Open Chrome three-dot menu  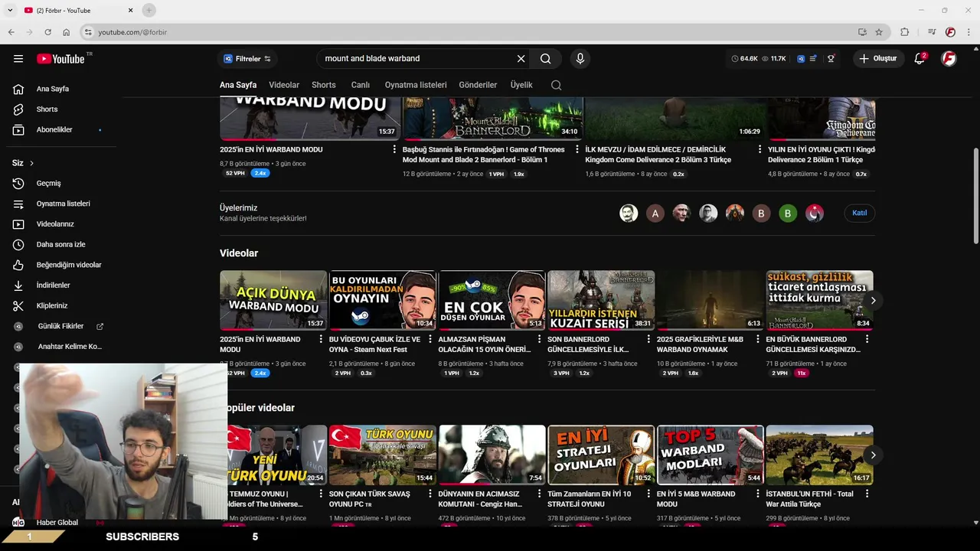pyautogui.click(x=968, y=32)
